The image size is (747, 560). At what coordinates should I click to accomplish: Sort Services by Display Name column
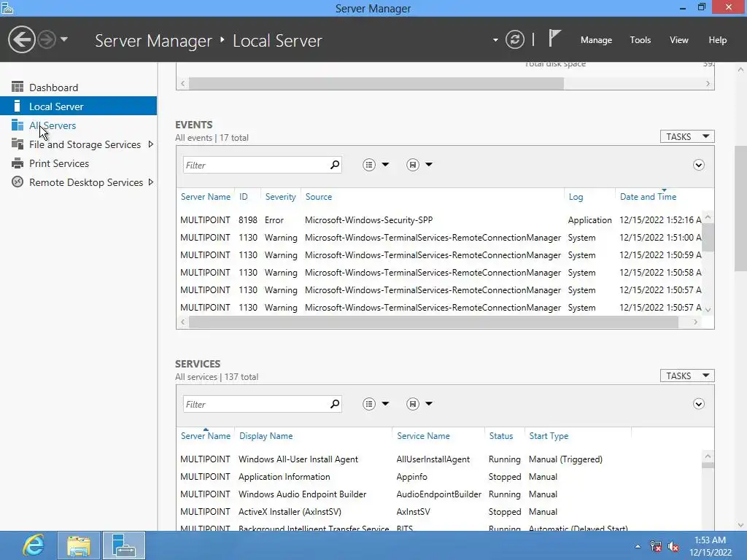click(266, 436)
